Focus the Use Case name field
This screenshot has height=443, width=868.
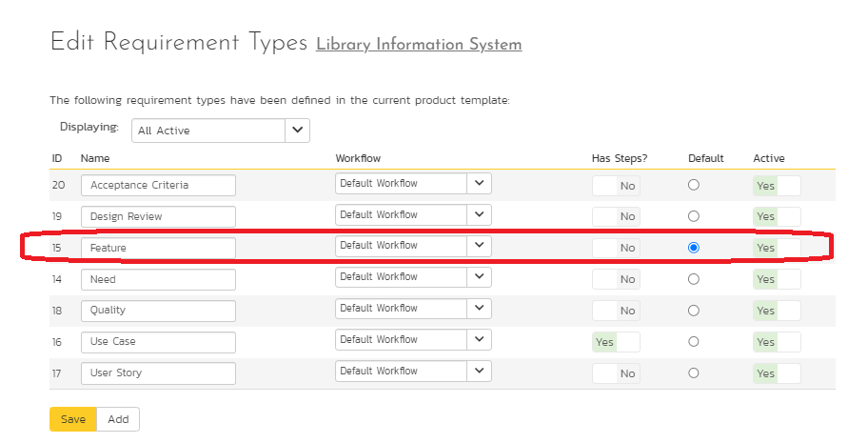pyautogui.click(x=158, y=342)
